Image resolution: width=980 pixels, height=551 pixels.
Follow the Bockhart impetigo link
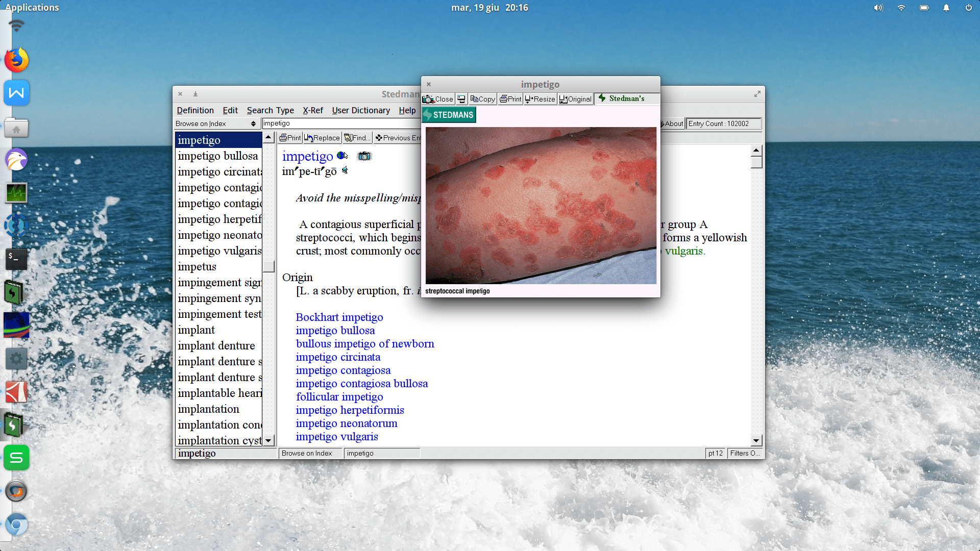click(x=339, y=317)
